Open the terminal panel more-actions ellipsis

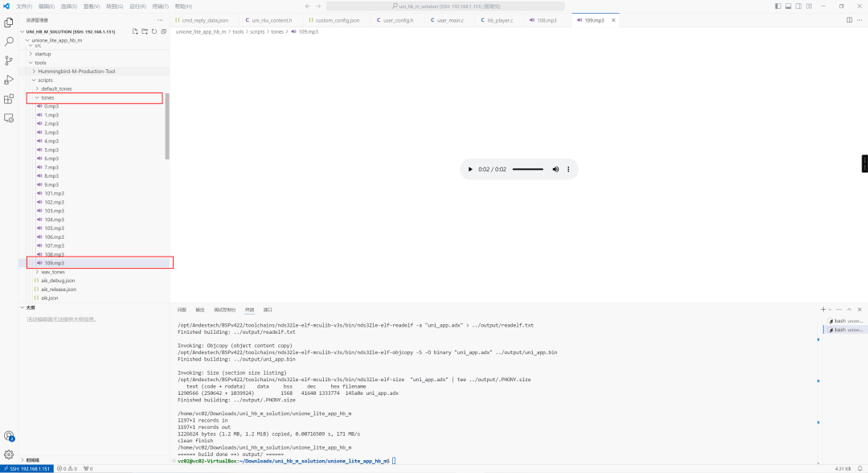(838, 310)
